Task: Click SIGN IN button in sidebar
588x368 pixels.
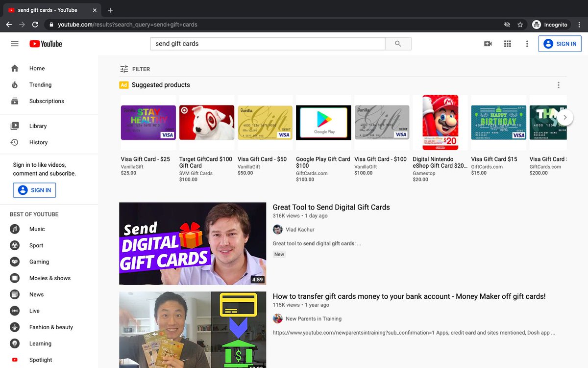Action: click(34, 190)
